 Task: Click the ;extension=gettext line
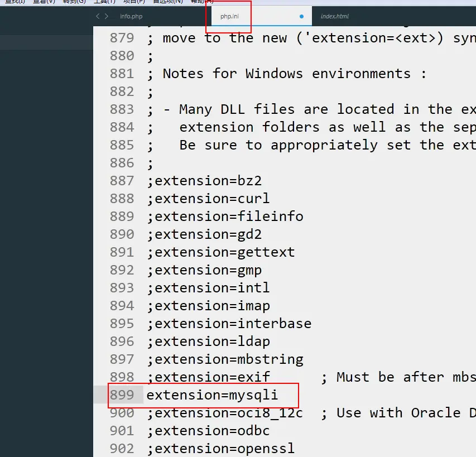click(221, 252)
